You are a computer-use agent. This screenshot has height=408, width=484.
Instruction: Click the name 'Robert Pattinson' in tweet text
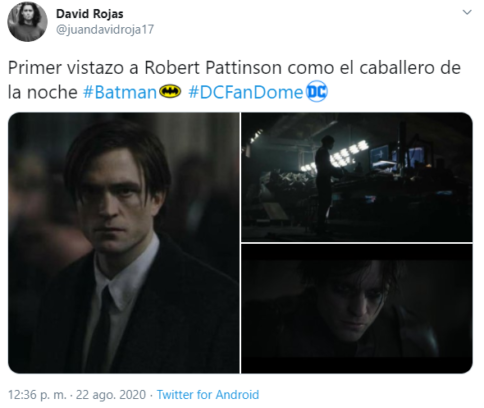(213, 68)
